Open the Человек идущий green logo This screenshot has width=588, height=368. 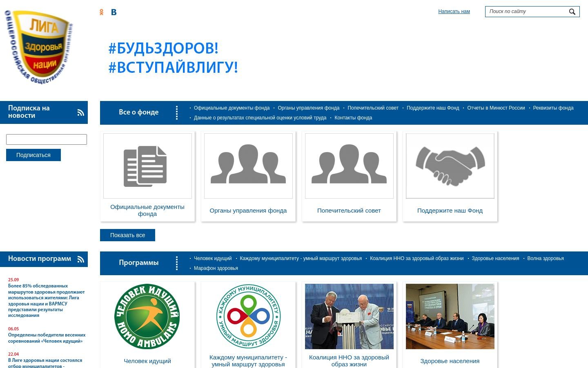[147, 316]
